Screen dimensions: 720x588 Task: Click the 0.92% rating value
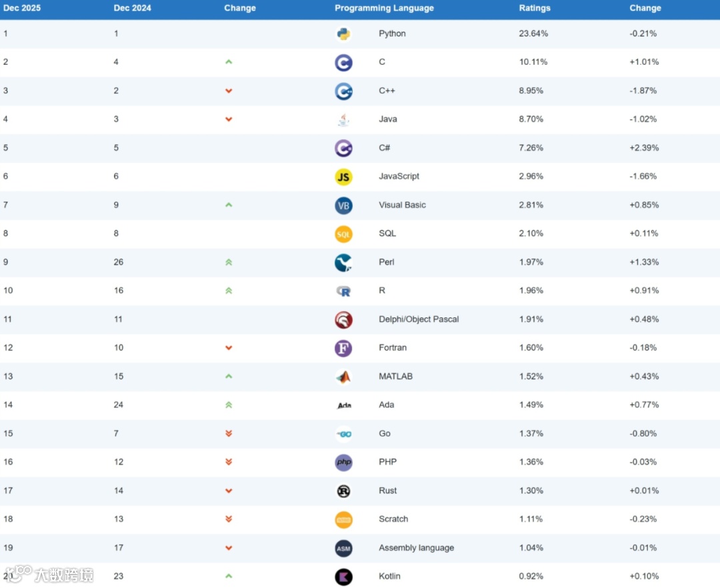coord(531,576)
